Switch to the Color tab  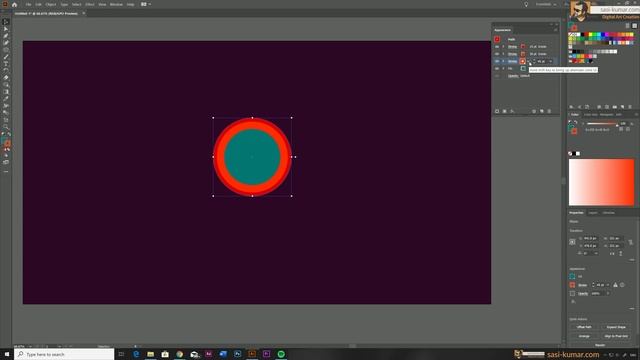[x=575, y=115]
